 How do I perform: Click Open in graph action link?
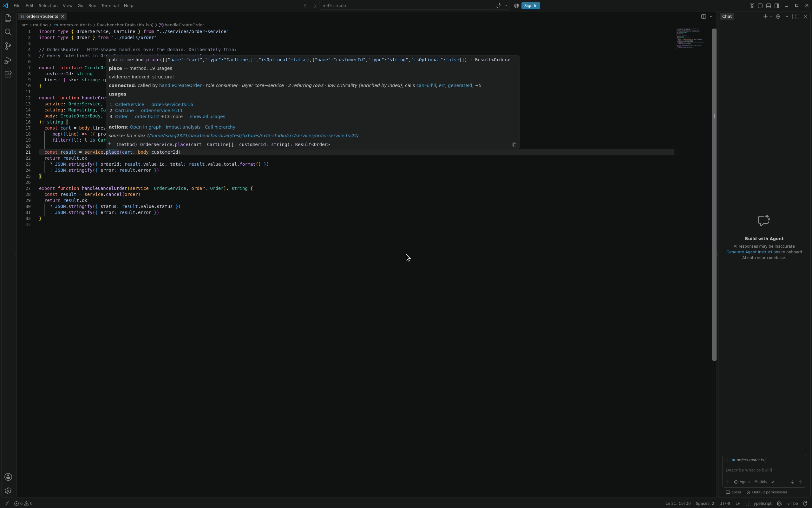point(145,127)
